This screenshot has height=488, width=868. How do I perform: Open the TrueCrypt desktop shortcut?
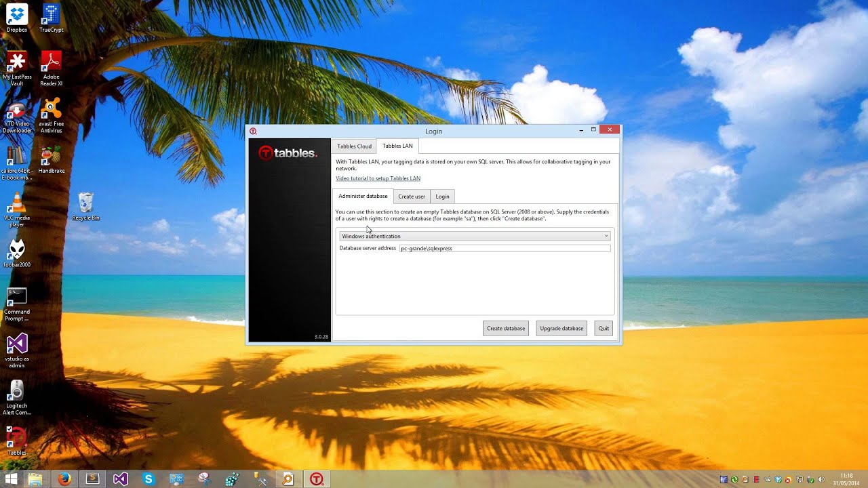[52, 17]
